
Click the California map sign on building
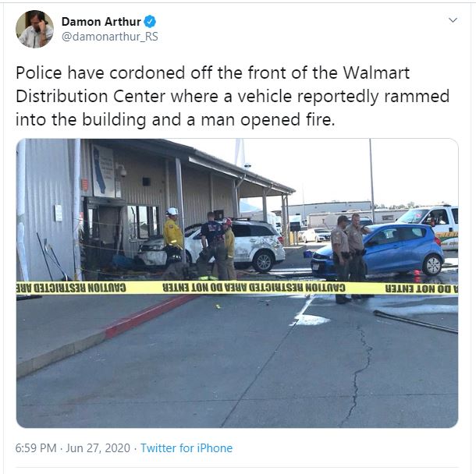coord(103,172)
